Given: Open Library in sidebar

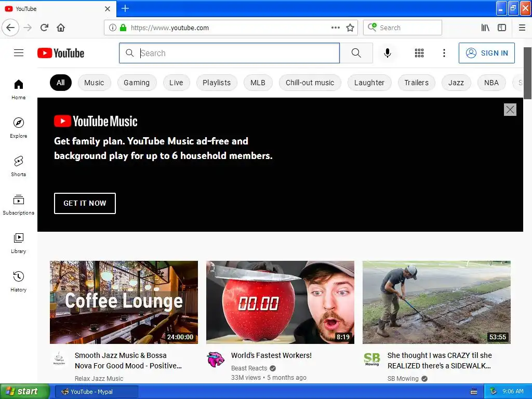Looking at the screenshot, I should 19,243.
